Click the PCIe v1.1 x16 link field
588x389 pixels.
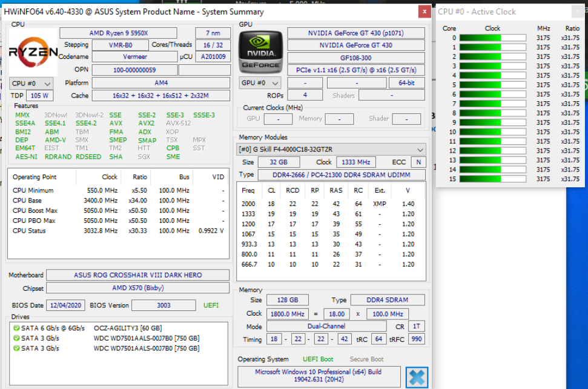(356, 70)
